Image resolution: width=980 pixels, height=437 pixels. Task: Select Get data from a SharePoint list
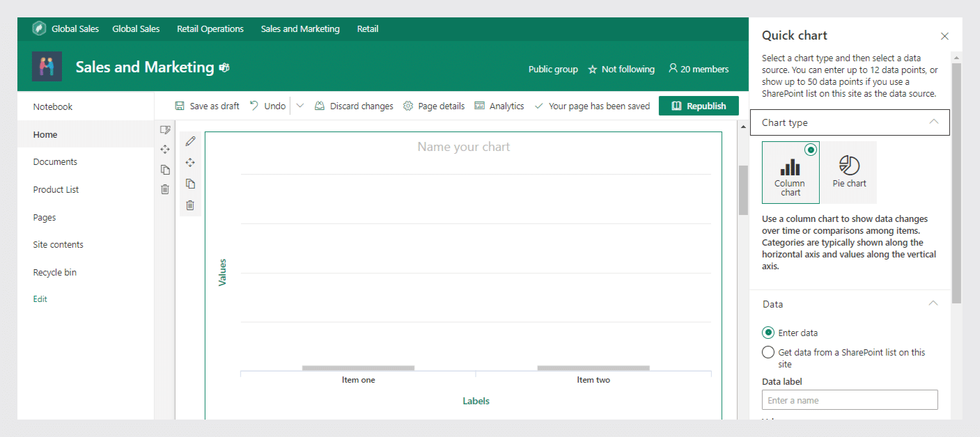768,352
